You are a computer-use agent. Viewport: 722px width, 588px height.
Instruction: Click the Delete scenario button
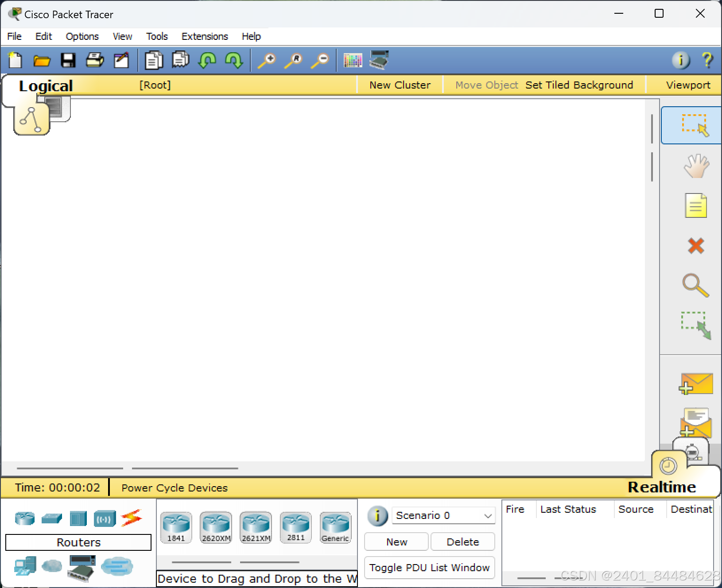(x=462, y=542)
